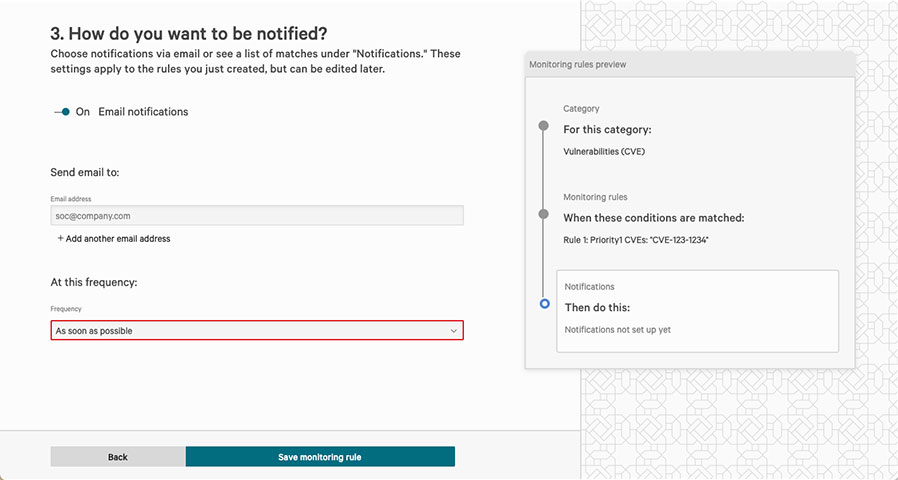Click Rule 1 Priority1 CVEs entry

click(x=636, y=240)
